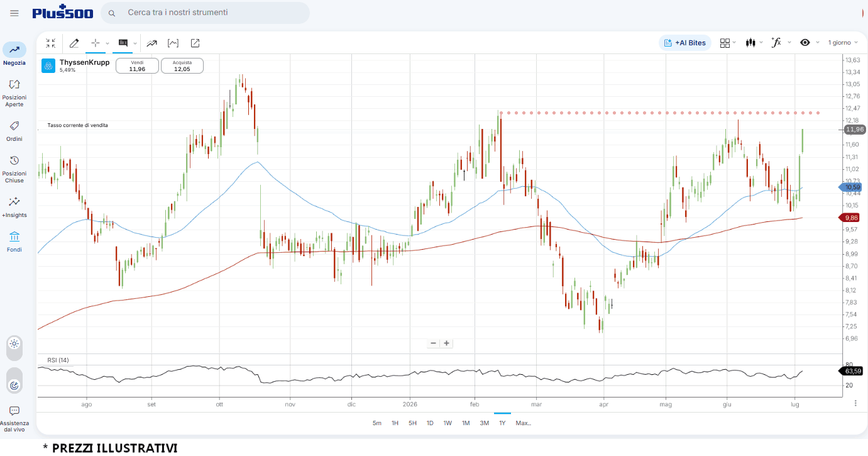Image resolution: width=868 pixels, height=456 pixels.
Task: Click the ThyssenKrupp instrument name
Action: 84,62
